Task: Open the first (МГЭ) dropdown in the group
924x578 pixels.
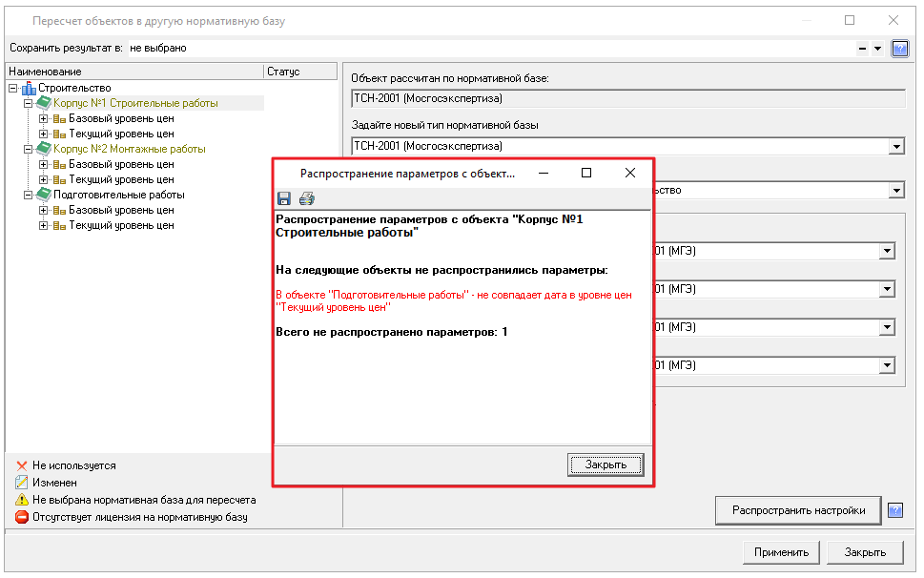Action: 887,251
